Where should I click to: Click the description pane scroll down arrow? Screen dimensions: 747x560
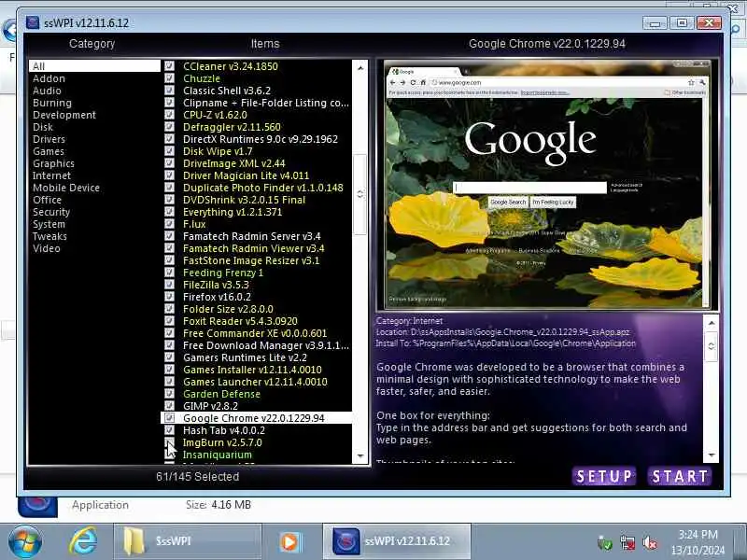tap(711, 455)
